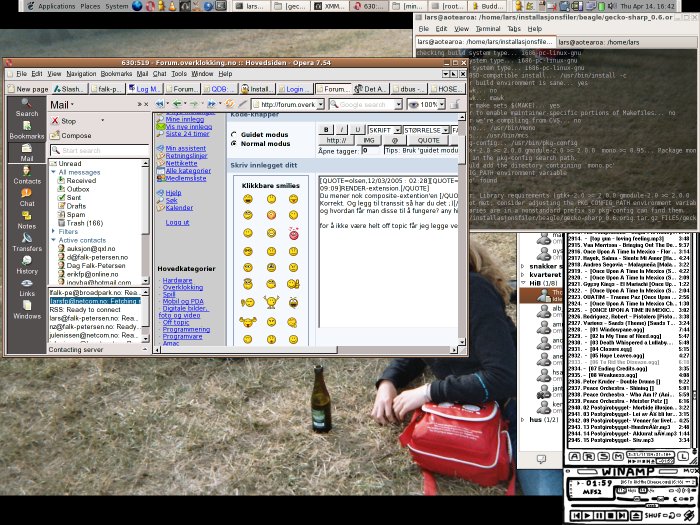Toggle the bold B formatting button

327,130
